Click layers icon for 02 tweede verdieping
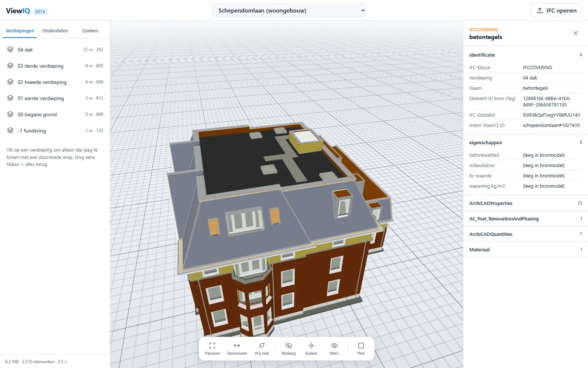 point(10,82)
